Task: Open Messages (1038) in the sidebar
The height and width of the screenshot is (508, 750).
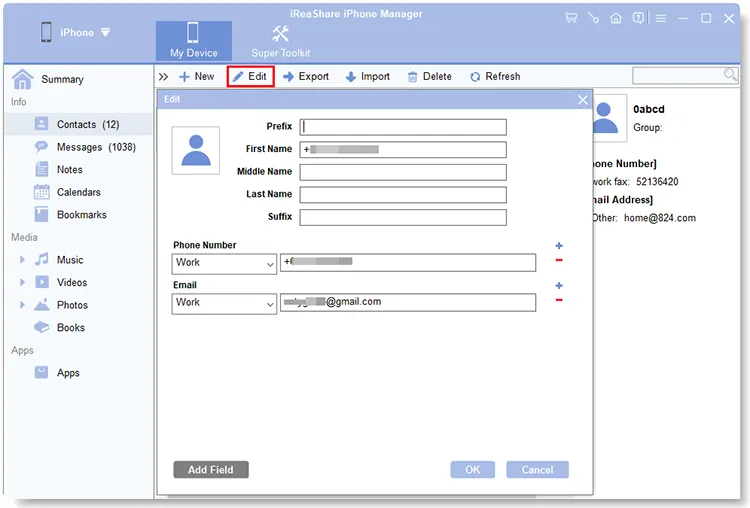Action: pyautogui.click(x=78, y=147)
